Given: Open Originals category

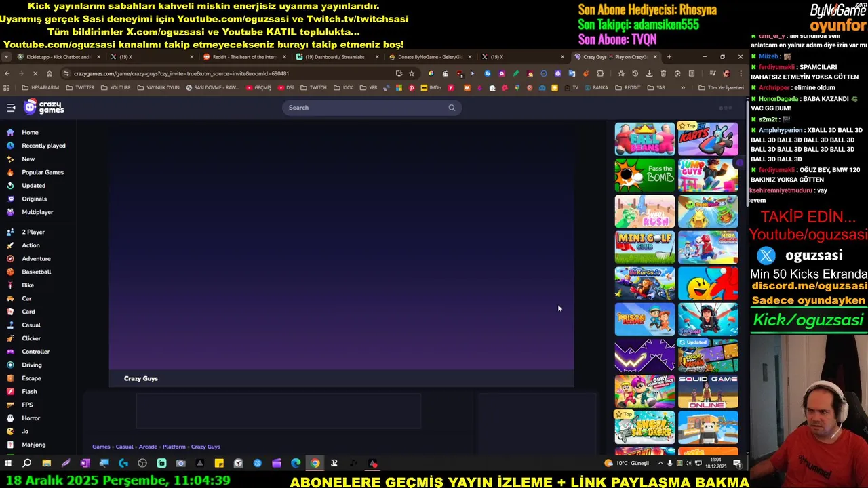Looking at the screenshot, I should (x=34, y=199).
